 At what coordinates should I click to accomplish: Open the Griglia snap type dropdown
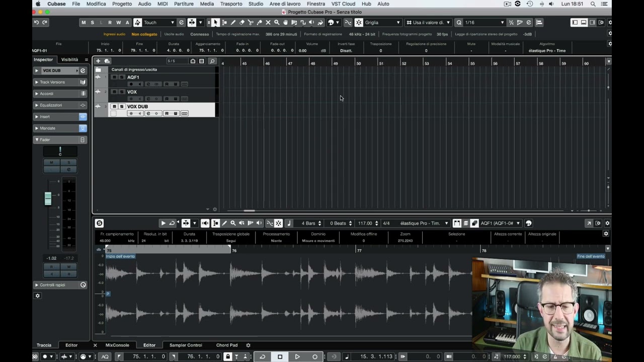point(382,22)
